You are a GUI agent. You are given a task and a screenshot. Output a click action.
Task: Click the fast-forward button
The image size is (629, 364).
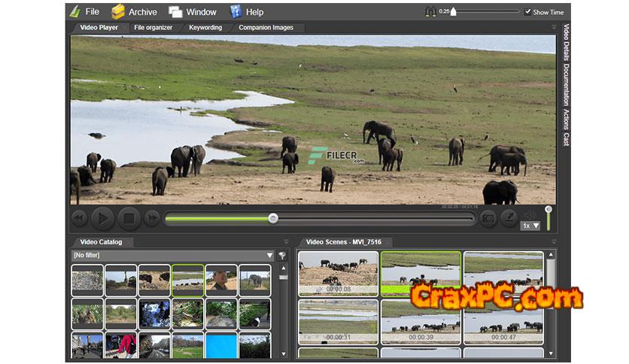coord(152,218)
